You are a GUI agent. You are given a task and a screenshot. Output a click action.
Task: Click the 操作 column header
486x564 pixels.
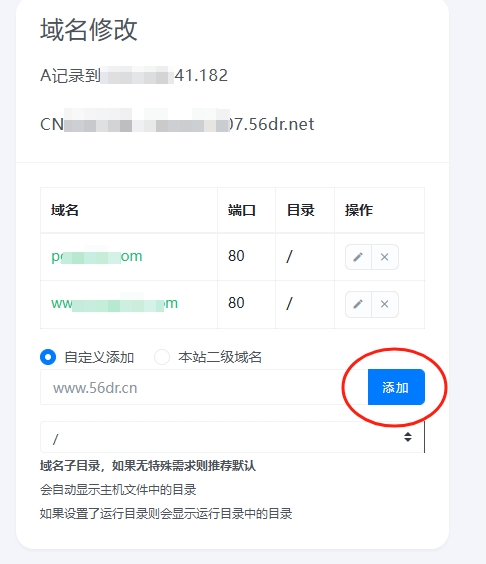359,210
